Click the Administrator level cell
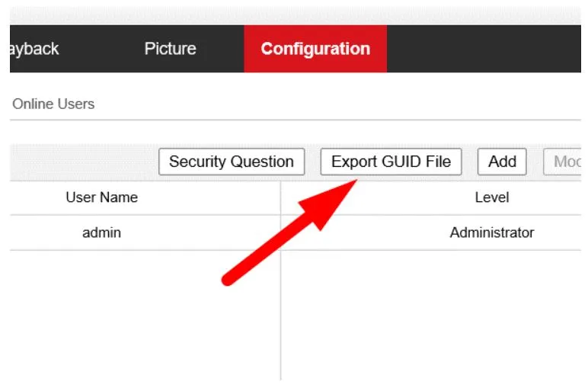Viewport: 588px width, 388px height. pos(491,232)
